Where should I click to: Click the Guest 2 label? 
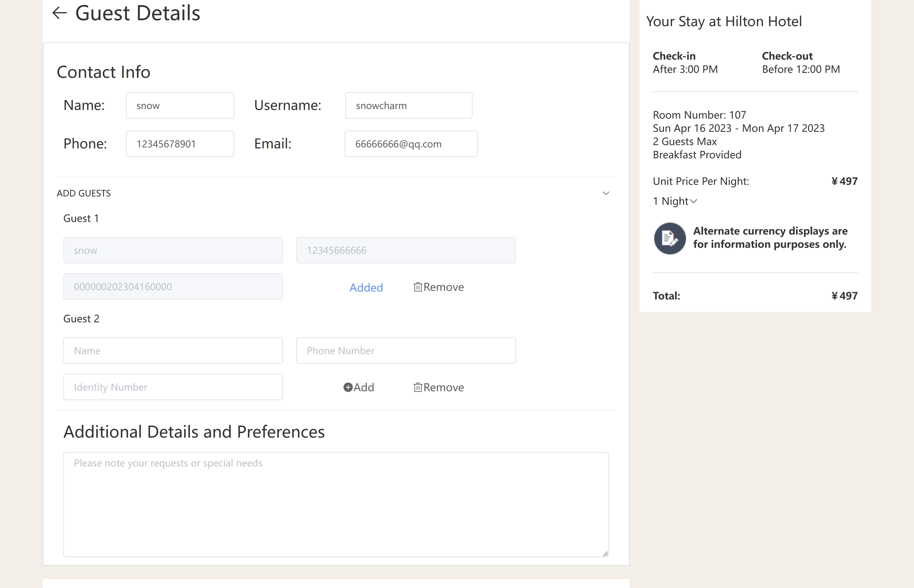click(81, 318)
